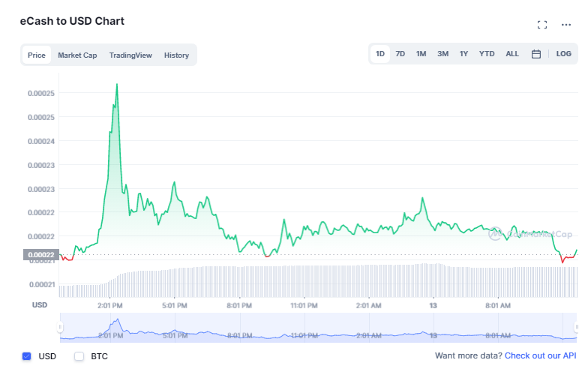Click the '8:01 AM' x-axis label
The image size is (588, 375).
tap(498, 306)
